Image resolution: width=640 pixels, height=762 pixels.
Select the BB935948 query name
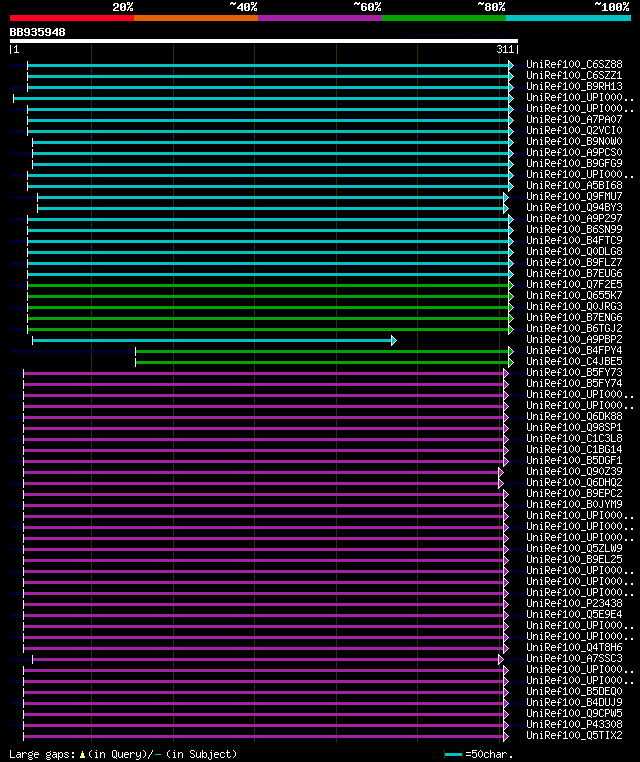click(37, 32)
